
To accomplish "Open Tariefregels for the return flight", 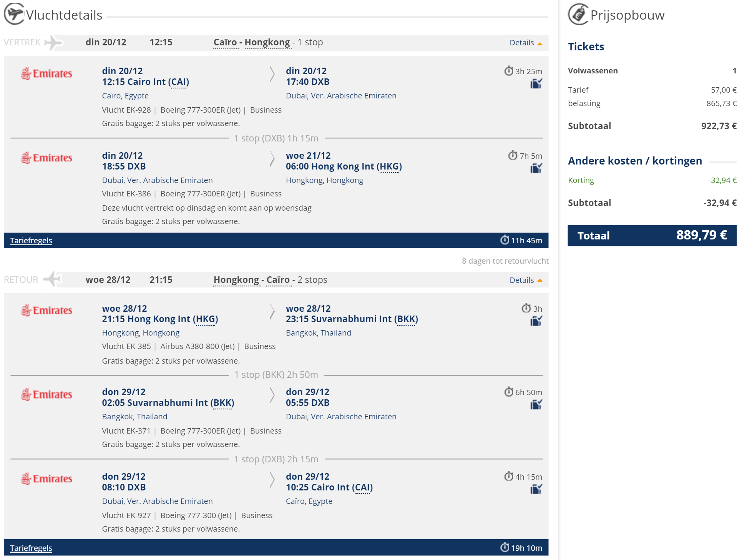I will point(31,548).
